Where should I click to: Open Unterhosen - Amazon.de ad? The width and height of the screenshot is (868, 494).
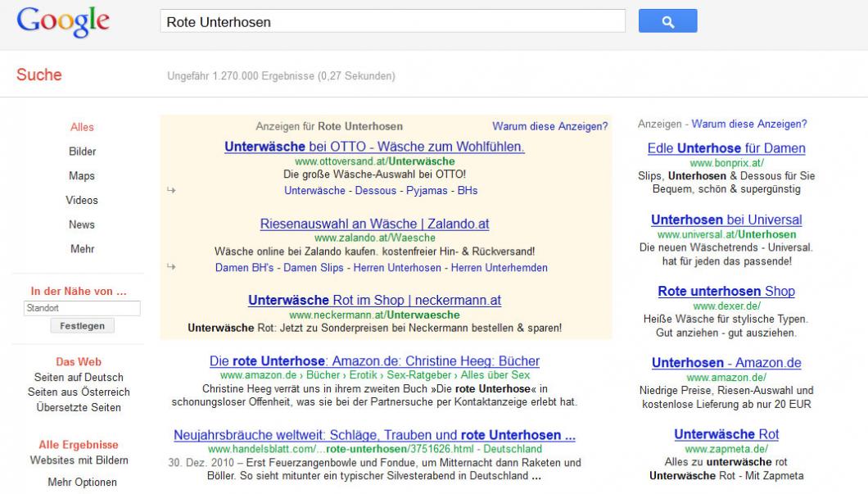click(x=726, y=363)
